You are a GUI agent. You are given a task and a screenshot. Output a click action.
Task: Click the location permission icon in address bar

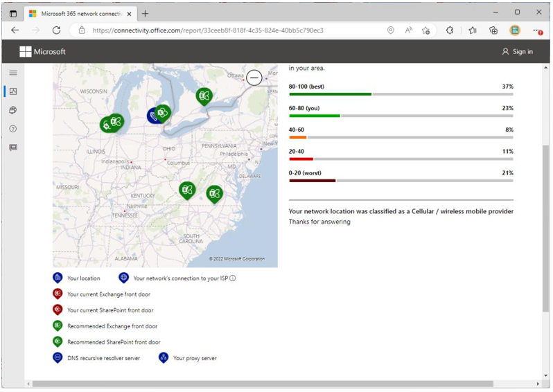390,30
